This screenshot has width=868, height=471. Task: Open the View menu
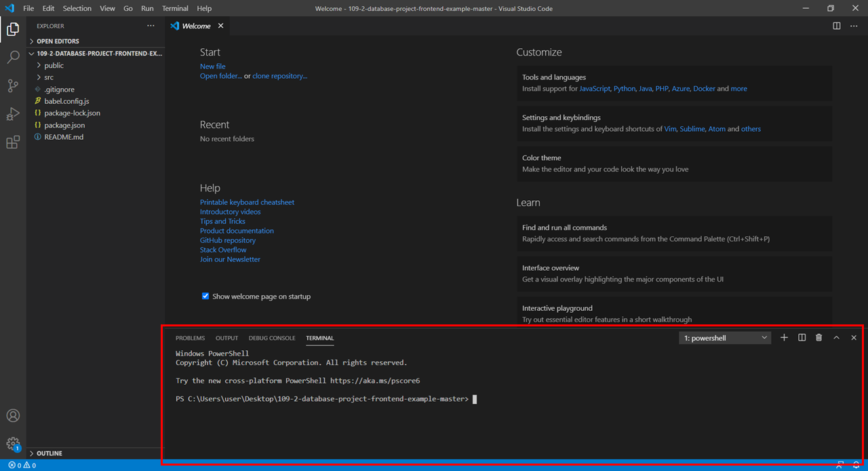pos(107,8)
